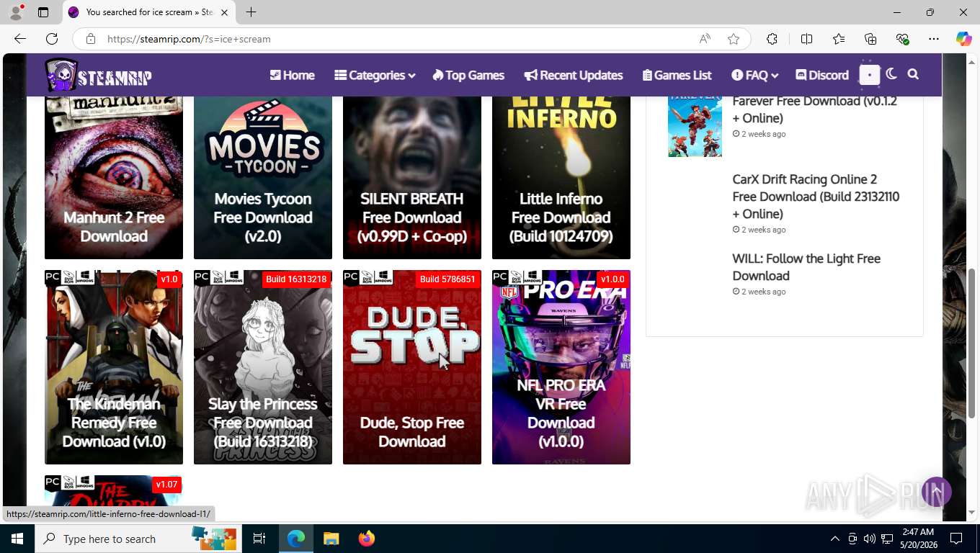980x553 pixels.
Task: Click the Build 5786851 badge
Action: (x=447, y=279)
